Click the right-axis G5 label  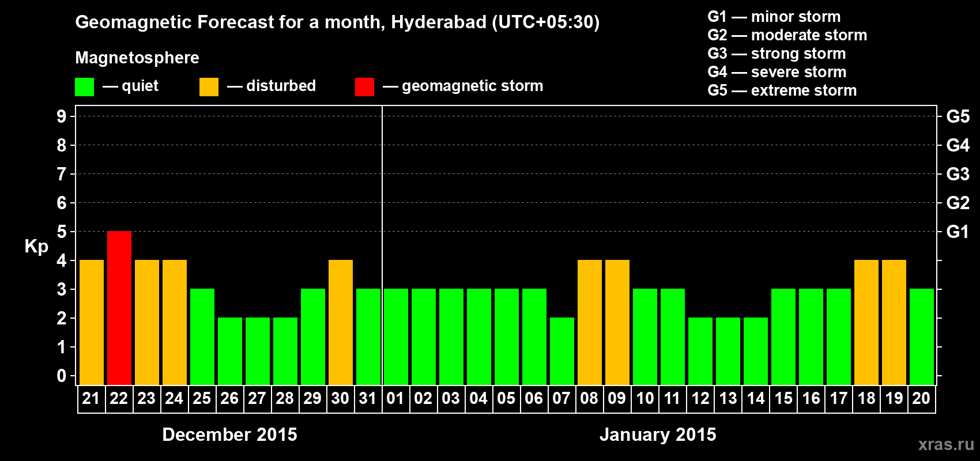(958, 116)
